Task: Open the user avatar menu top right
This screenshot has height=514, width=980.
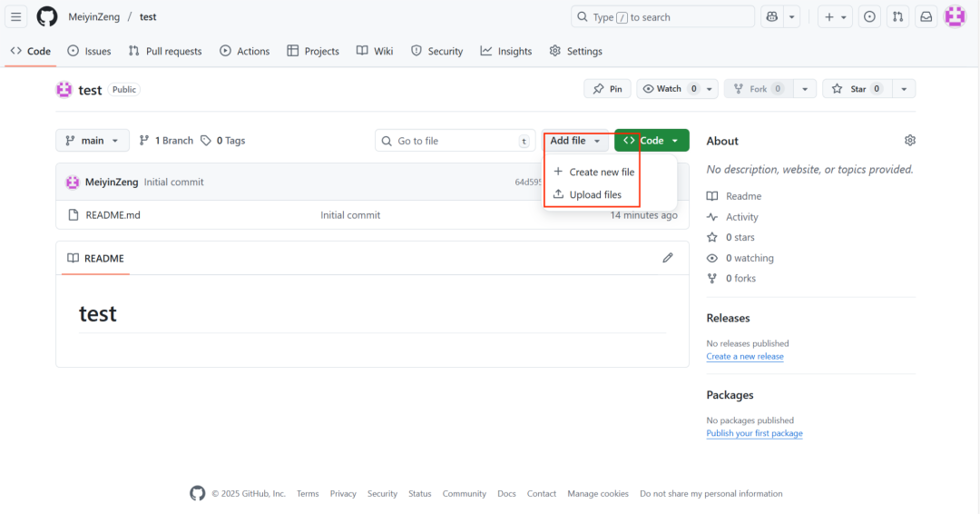Action: coord(955,17)
